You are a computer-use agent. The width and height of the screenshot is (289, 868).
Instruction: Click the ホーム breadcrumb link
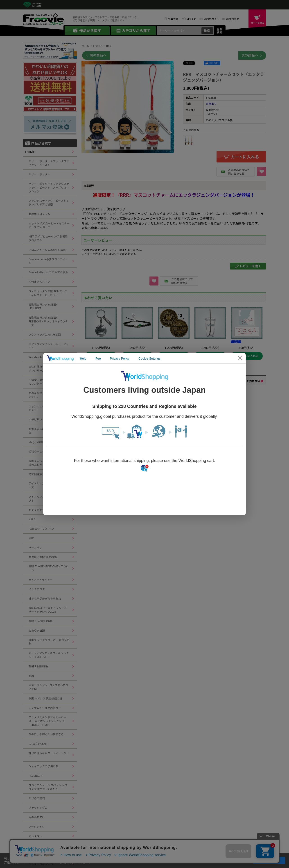(x=85, y=46)
